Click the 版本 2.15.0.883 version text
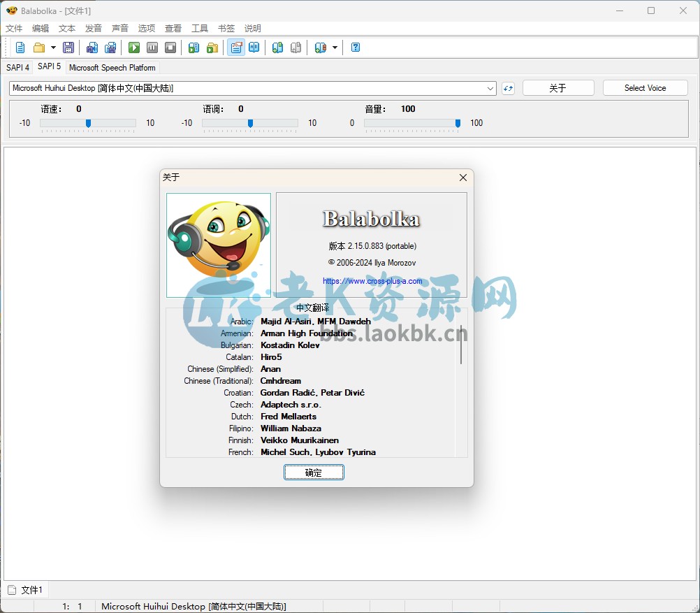 point(372,246)
